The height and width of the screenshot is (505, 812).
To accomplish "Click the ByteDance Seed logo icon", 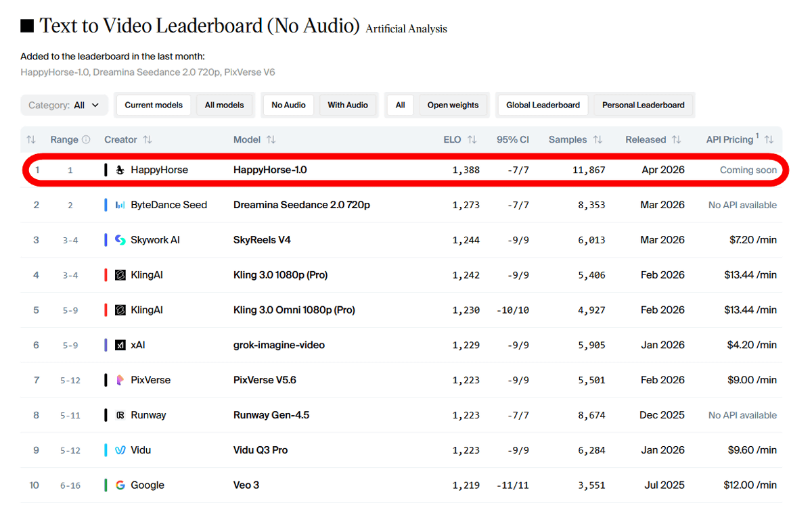I will pos(120,205).
